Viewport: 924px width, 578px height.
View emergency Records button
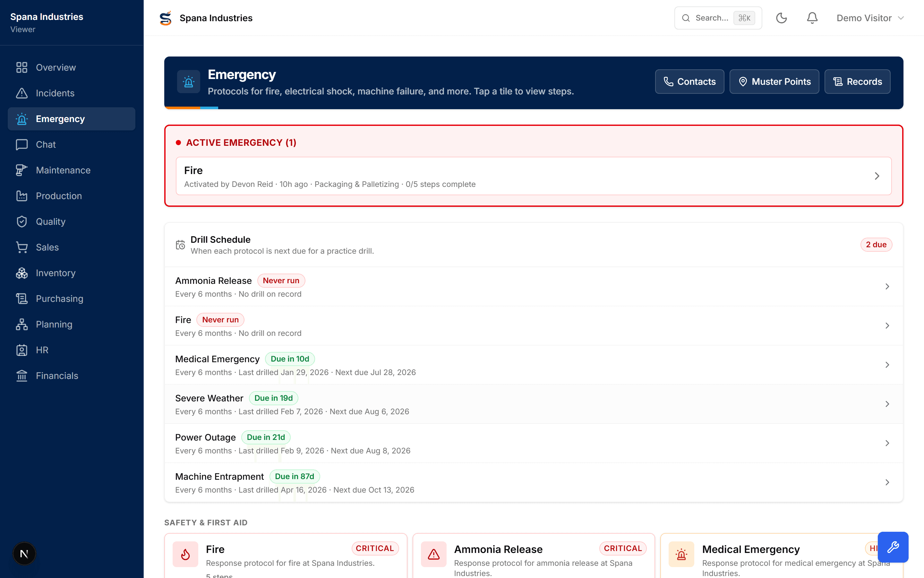click(x=858, y=82)
